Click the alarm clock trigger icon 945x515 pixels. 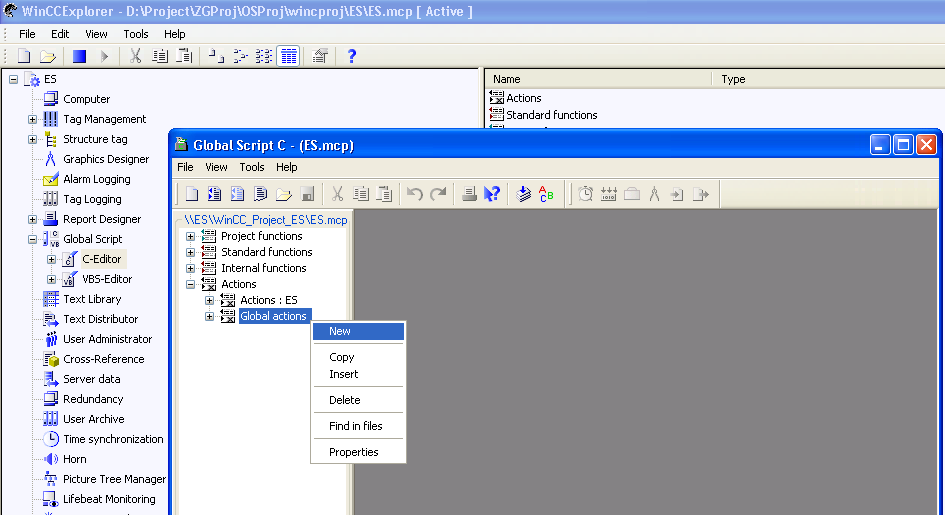(585, 194)
